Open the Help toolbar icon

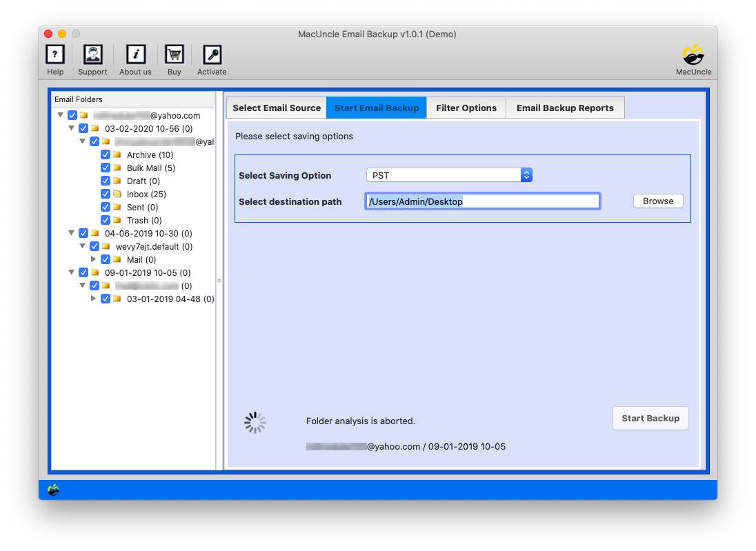tap(55, 55)
